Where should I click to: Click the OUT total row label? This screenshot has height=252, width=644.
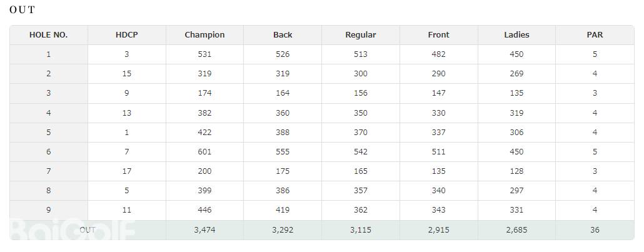(88, 230)
